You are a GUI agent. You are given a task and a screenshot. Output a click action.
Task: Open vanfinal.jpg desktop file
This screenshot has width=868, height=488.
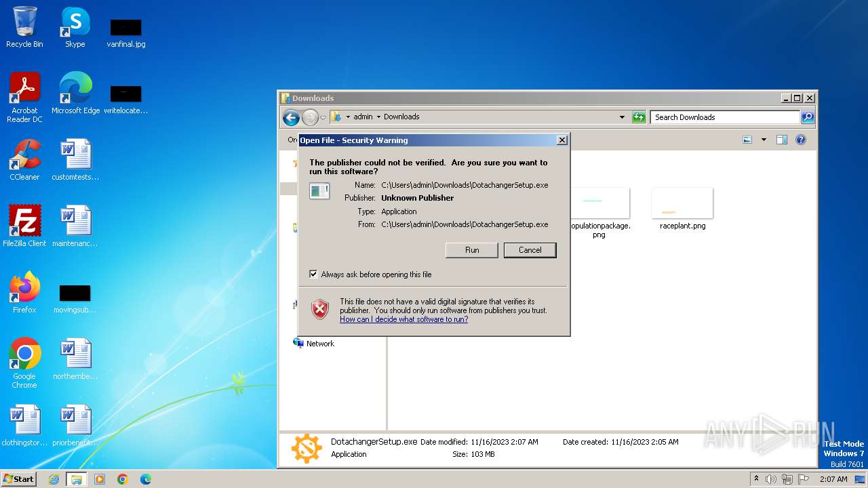(x=126, y=32)
